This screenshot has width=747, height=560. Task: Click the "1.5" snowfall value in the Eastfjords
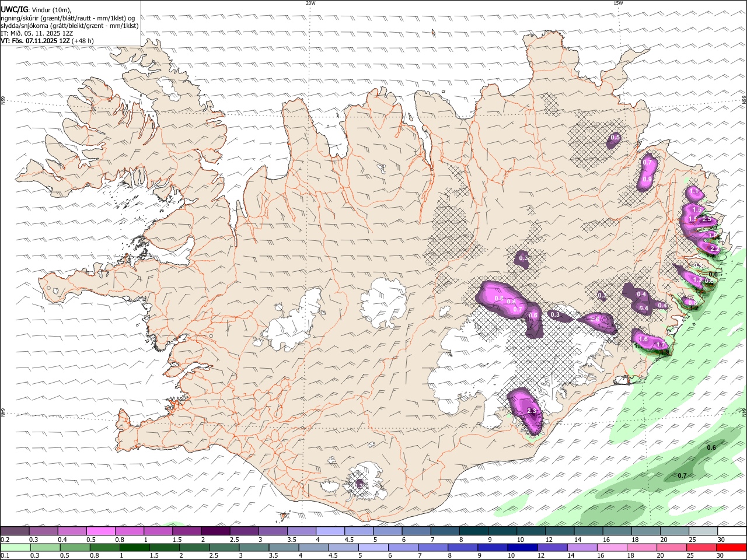pos(696,209)
